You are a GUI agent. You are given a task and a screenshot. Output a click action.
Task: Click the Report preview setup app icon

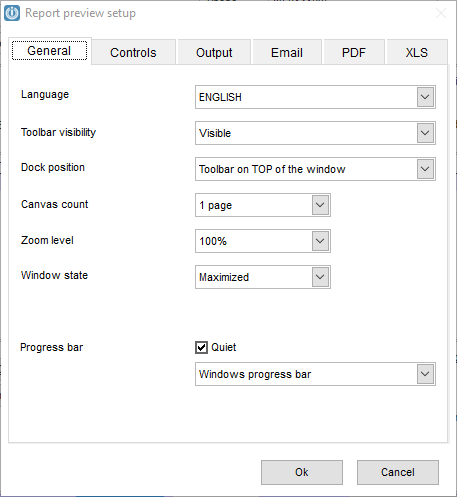coord(12,13)
